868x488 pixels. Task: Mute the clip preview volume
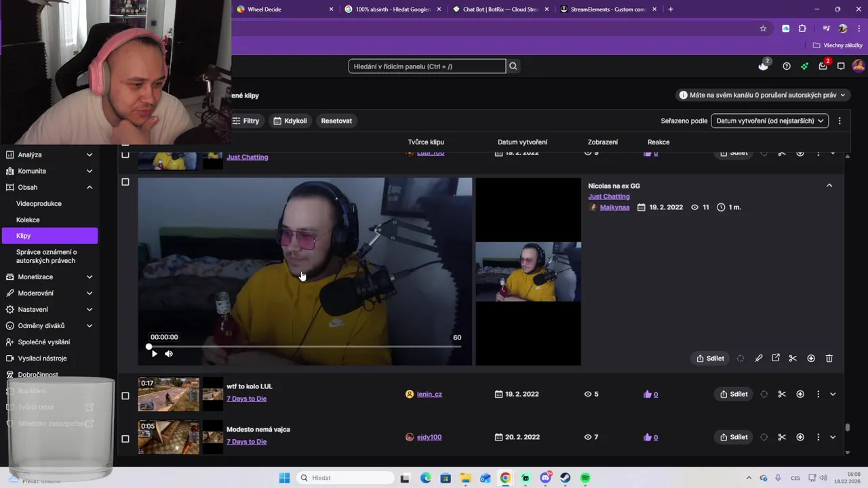[x=169, y=354]
